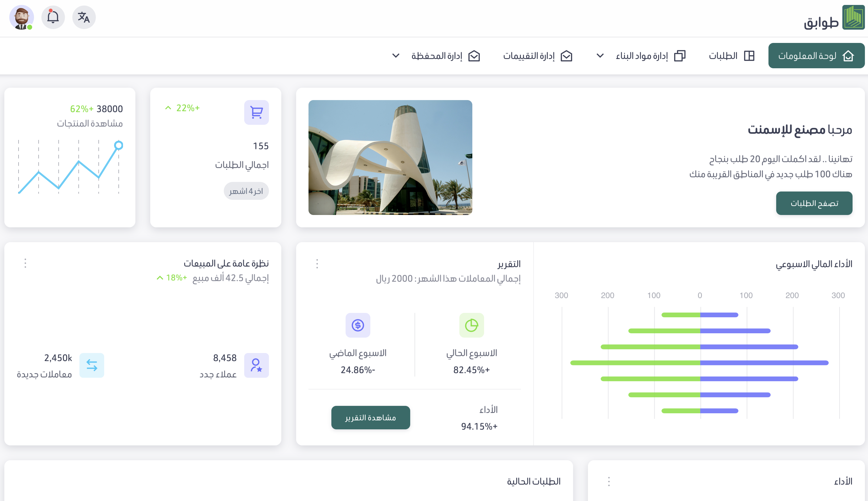Image resolution: width=868 pixels, height=501 pixels.
Task: Click the تصفح الطلبات button
Action: click(x=814, y=203)
